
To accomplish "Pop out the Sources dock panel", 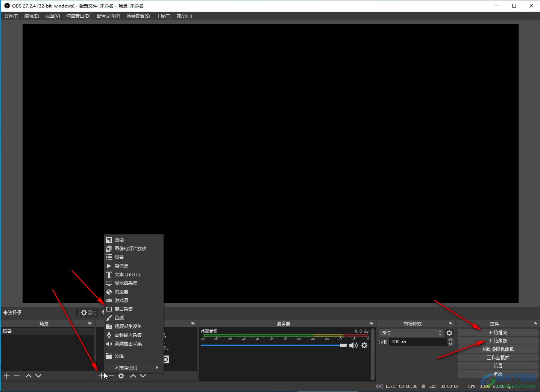I will click(x=193, y=324).
